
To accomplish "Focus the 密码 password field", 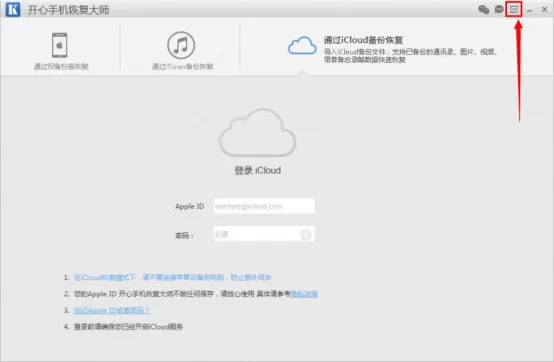I will click(264, 234).
